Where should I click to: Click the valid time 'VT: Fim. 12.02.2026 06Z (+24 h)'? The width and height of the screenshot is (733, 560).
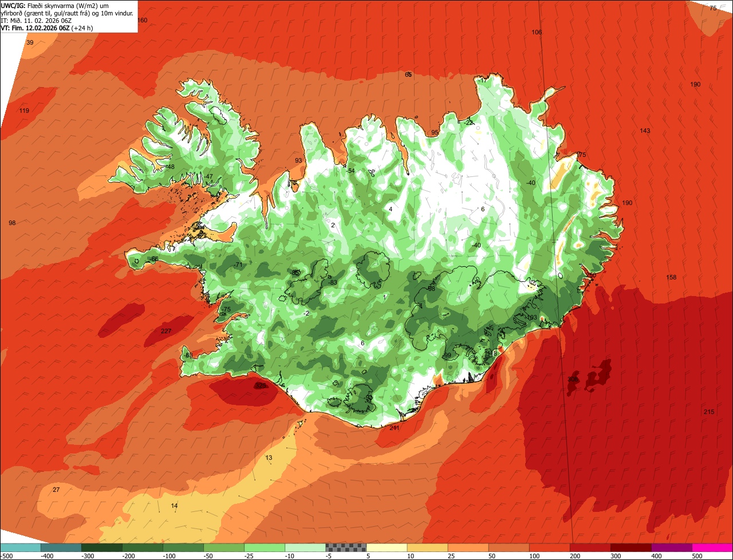48,27
